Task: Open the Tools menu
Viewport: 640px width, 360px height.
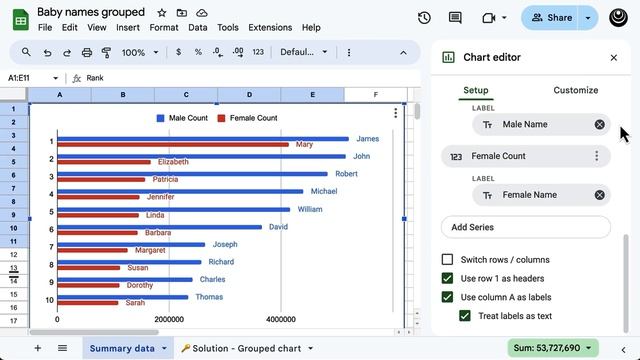Action: tap(228, 28)
